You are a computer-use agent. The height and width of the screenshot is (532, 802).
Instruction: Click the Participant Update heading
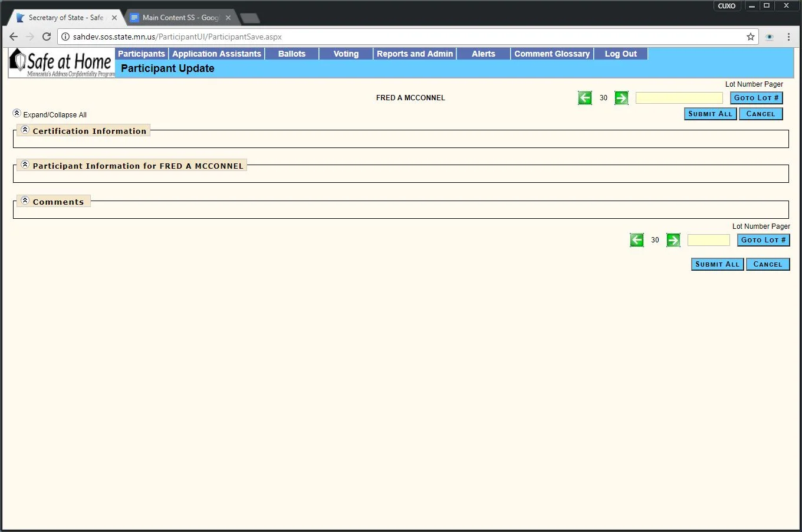click(167, 68)
